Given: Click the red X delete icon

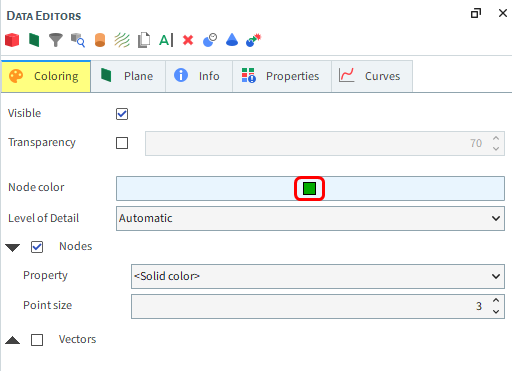Looking at the screenshot, I should tap(188, 40).
